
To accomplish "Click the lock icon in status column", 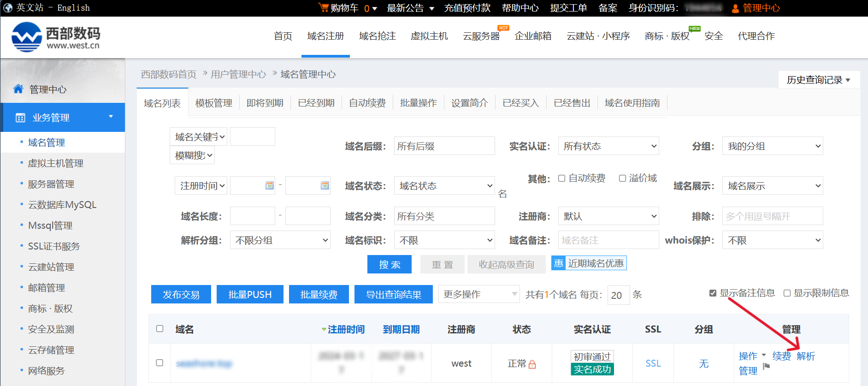I will (x=532, y=364).
